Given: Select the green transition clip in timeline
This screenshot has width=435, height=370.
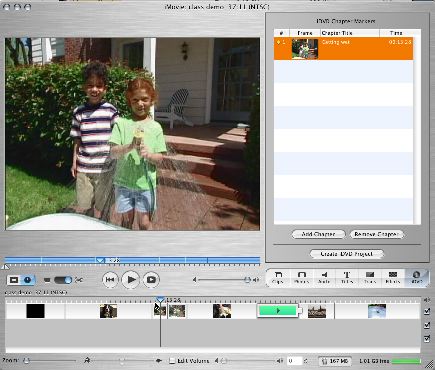Looking at the screenshot, I should [277, 311].
